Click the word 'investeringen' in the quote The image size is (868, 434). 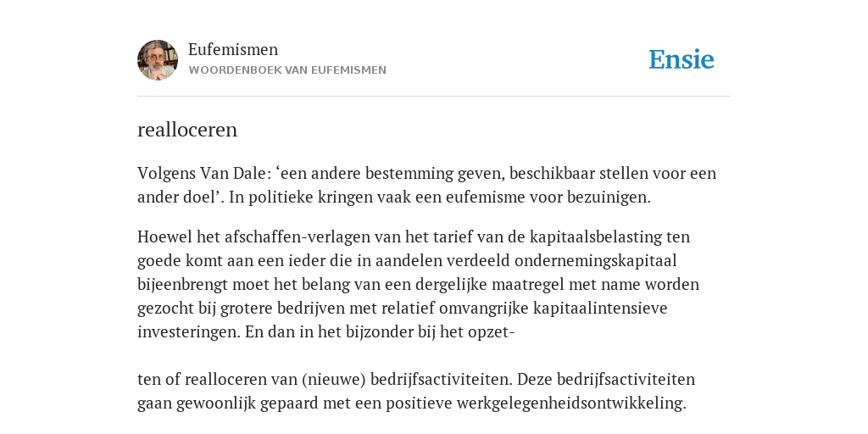189,332
